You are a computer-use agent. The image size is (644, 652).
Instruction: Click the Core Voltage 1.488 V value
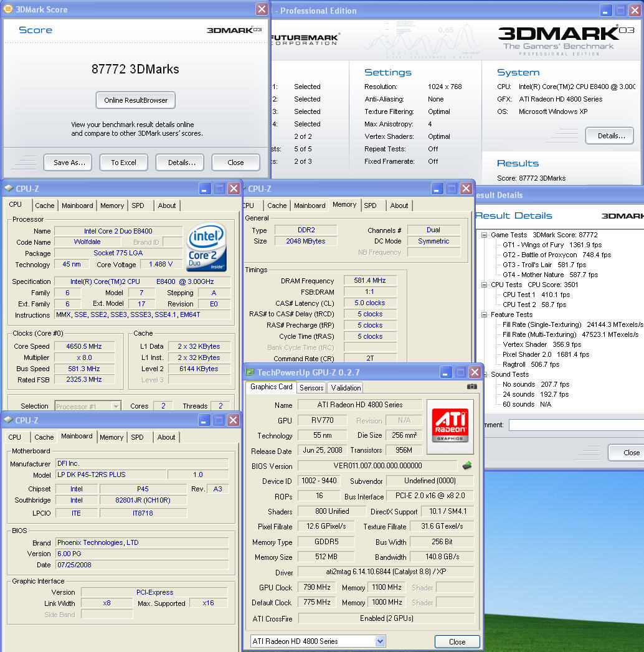(x=161, y=265)
